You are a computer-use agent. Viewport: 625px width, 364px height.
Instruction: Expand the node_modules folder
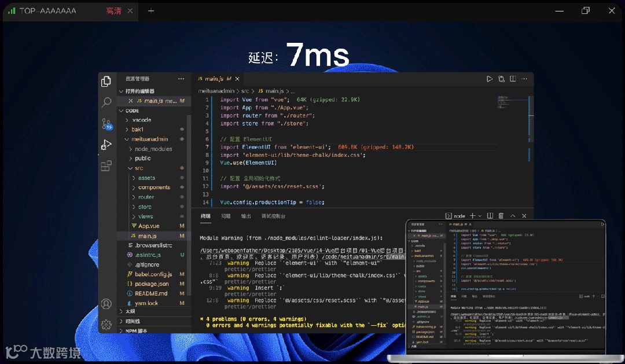[152, 149]
